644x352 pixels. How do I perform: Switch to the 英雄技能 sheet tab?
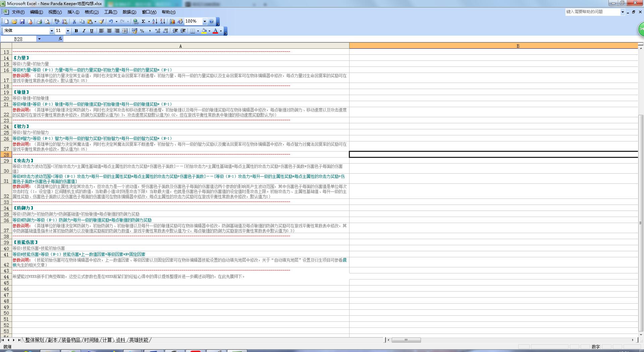[139, 340]
